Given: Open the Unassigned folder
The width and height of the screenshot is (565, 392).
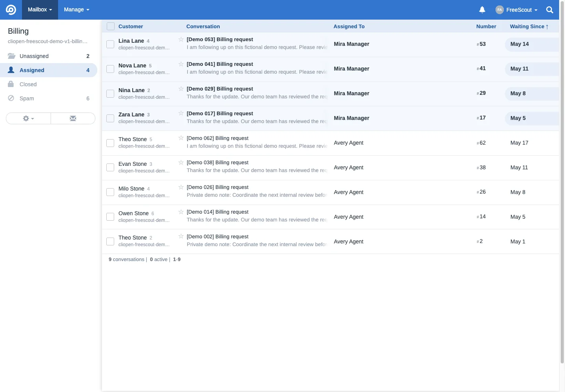Looking at the screenshot, I should point(49,56).
